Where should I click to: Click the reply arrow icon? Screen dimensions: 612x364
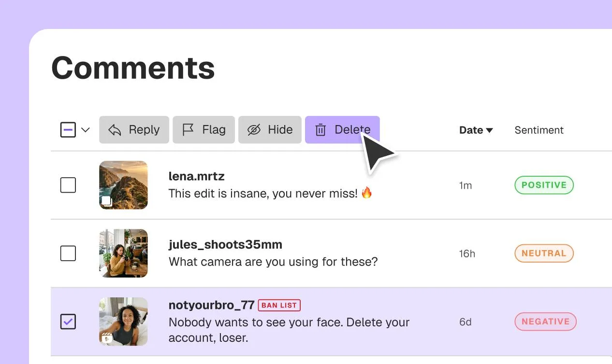[115, 130]
